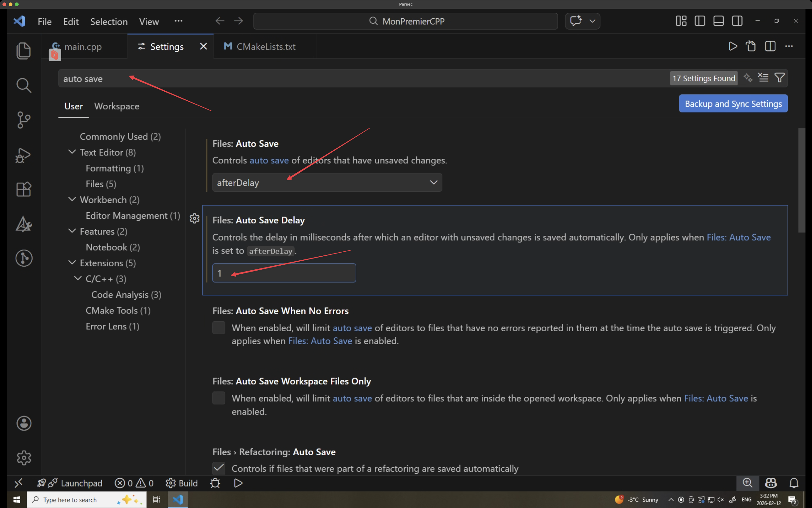The image size is (812, 508).
Task: Collapse the Features tree group
Action: click(x=72, y=231)
